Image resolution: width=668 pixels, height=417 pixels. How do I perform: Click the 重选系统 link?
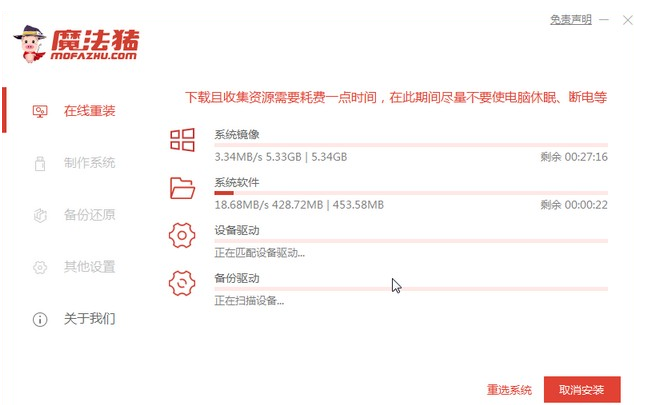(x=509, y=390)
